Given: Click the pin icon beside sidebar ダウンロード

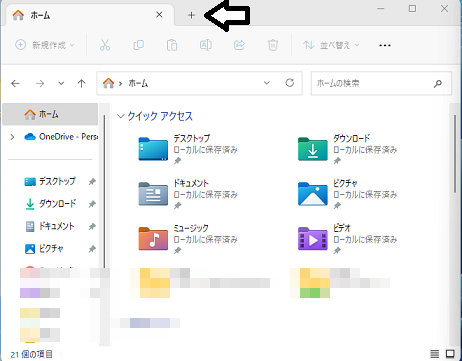Looking at the screenshot, I should [x=92, y=204].
